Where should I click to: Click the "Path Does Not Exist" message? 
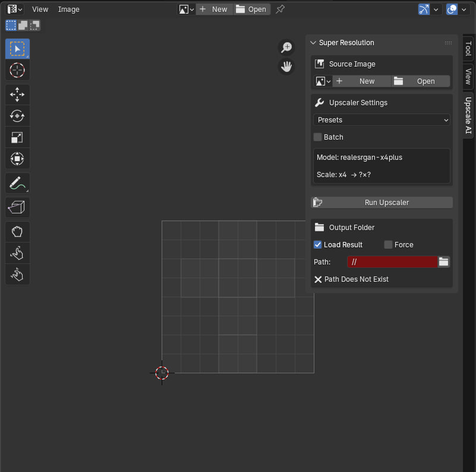[357, 279]
